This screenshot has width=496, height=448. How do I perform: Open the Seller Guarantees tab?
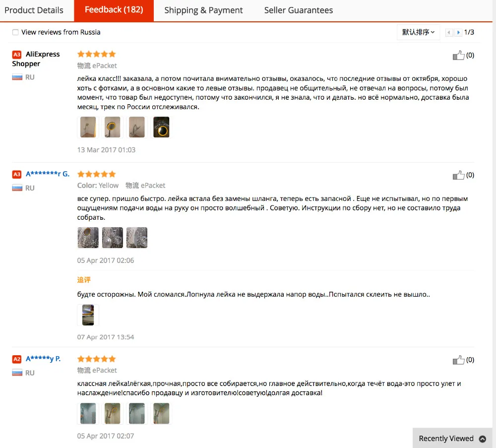(298, 10)
